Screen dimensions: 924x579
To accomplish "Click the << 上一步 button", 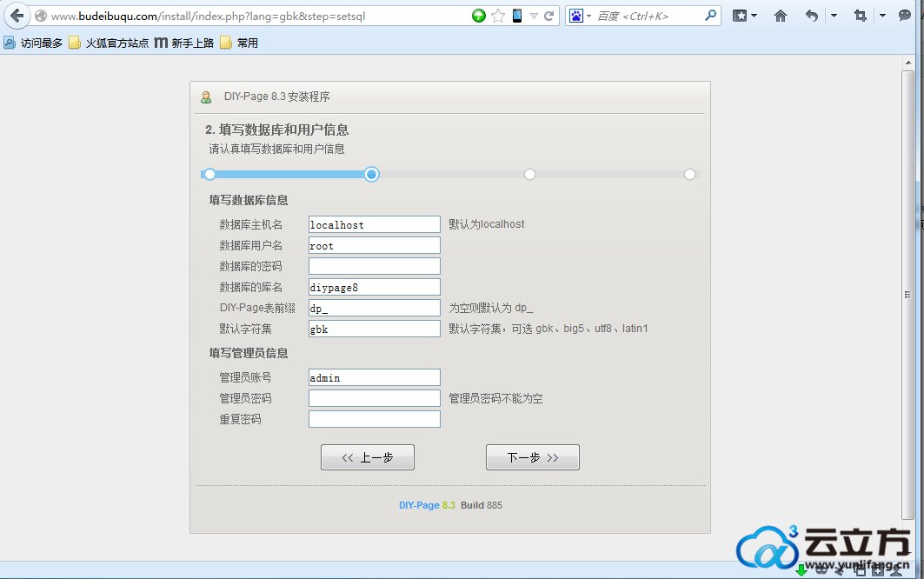I will coord(368,457).
